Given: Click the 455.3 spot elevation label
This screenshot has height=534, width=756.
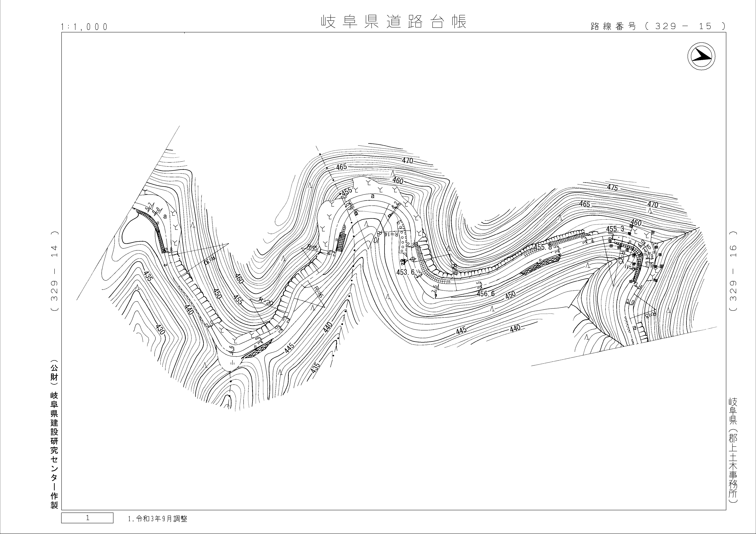Looking at the screenshot, I should [615, 229].
